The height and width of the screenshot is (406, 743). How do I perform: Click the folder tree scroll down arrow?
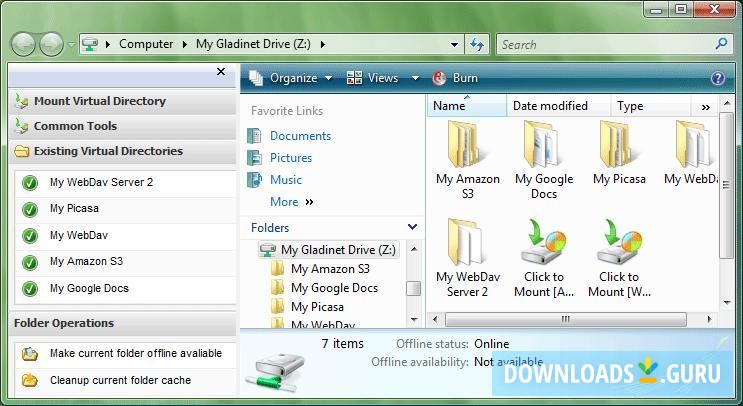tap(414, 320)
